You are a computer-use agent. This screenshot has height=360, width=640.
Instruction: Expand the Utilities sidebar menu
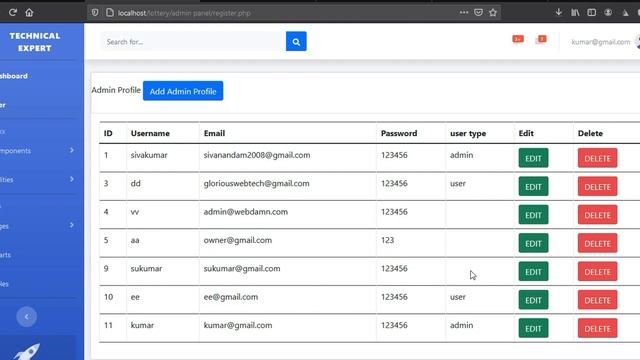tap(38, 180)
